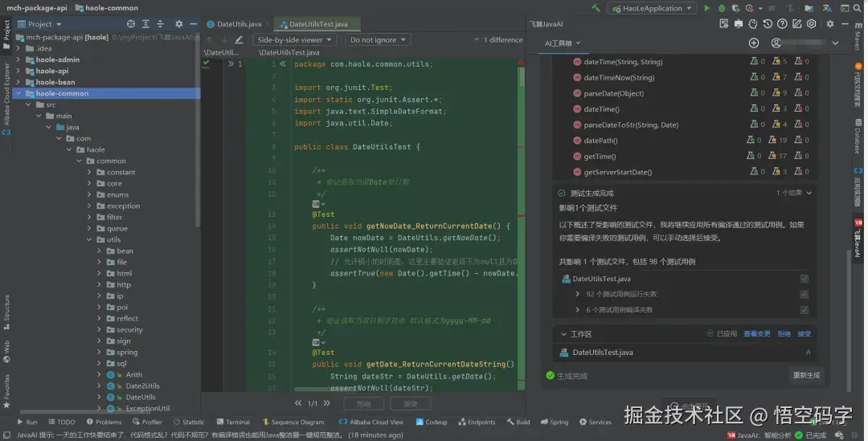Click 重新生成 button

click(806, 375)
